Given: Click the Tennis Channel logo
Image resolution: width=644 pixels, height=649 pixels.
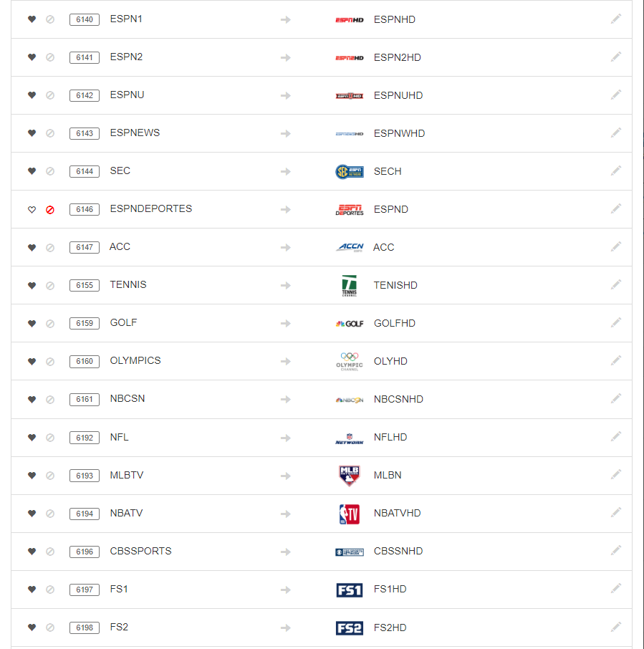Looking at the screenshot, I should (x=350, y=285).
